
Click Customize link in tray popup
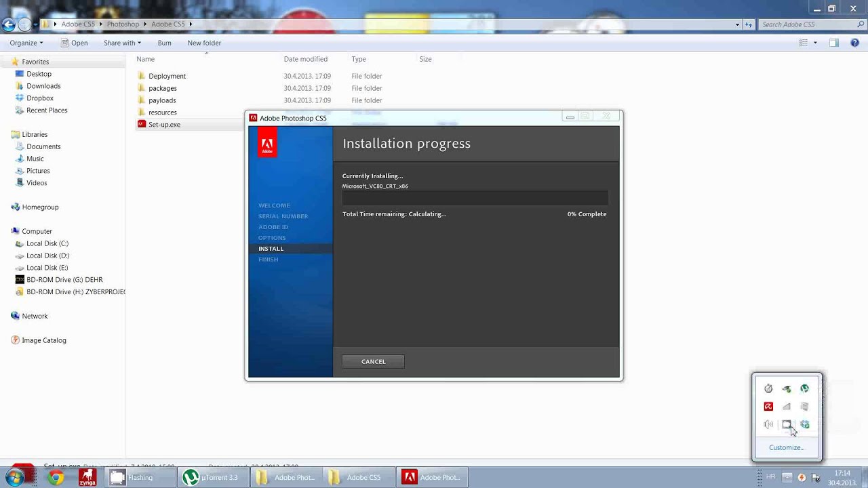787,447
